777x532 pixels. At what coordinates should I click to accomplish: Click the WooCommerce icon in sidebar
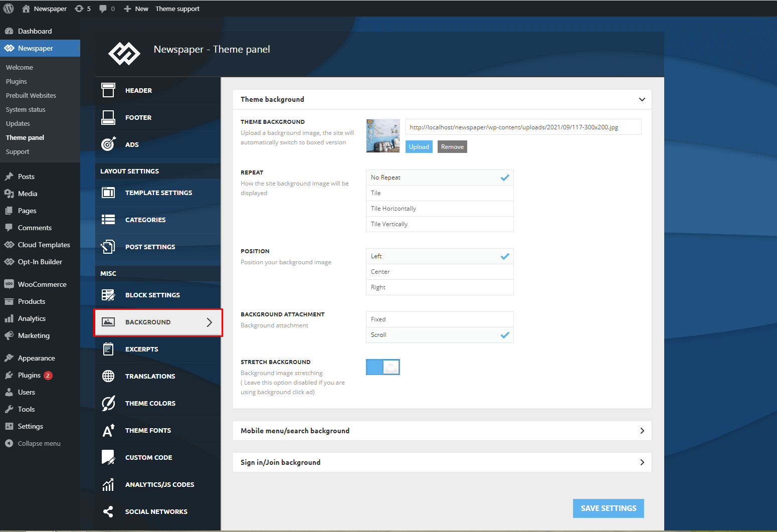click(x=9, y=284)
